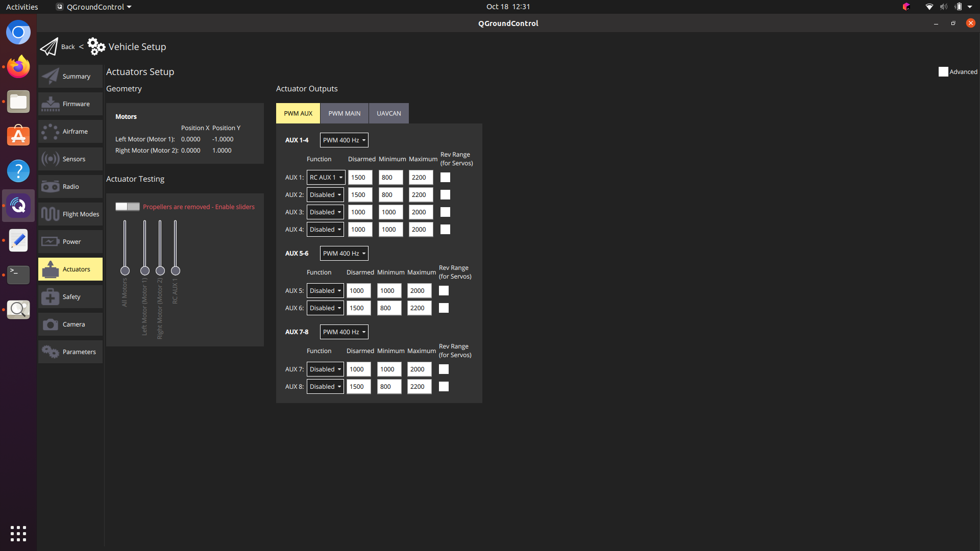The height and width of the screenshot is (551, 980).
Task: Click the paper plane Back icon
Action: pyautogui.click(x=49, y=47)
